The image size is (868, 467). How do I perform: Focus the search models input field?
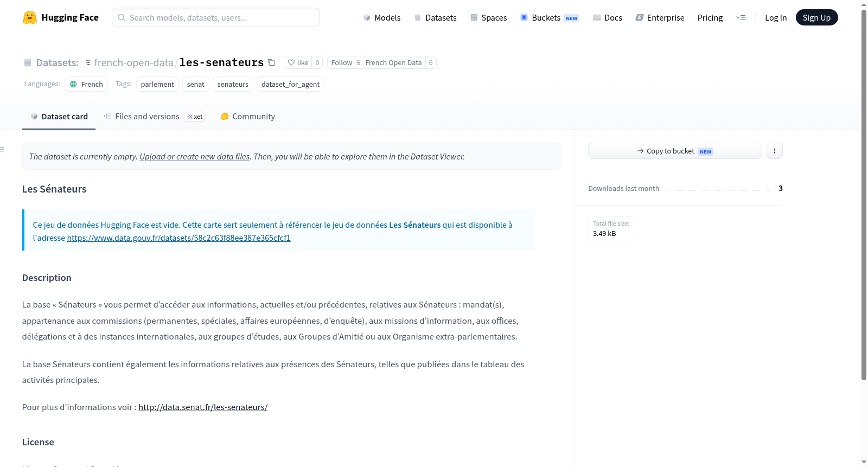[216, 17]
